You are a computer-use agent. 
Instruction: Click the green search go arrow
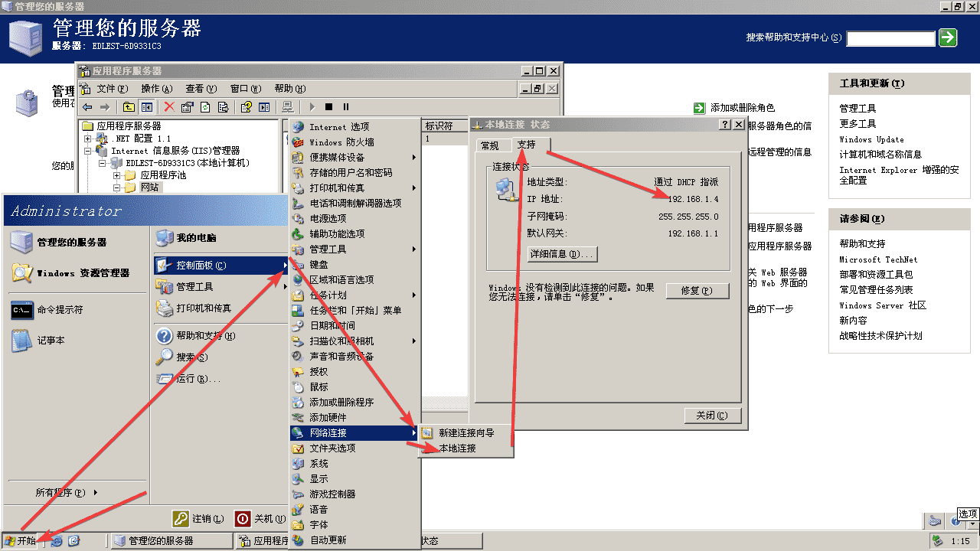pos(948,37)
